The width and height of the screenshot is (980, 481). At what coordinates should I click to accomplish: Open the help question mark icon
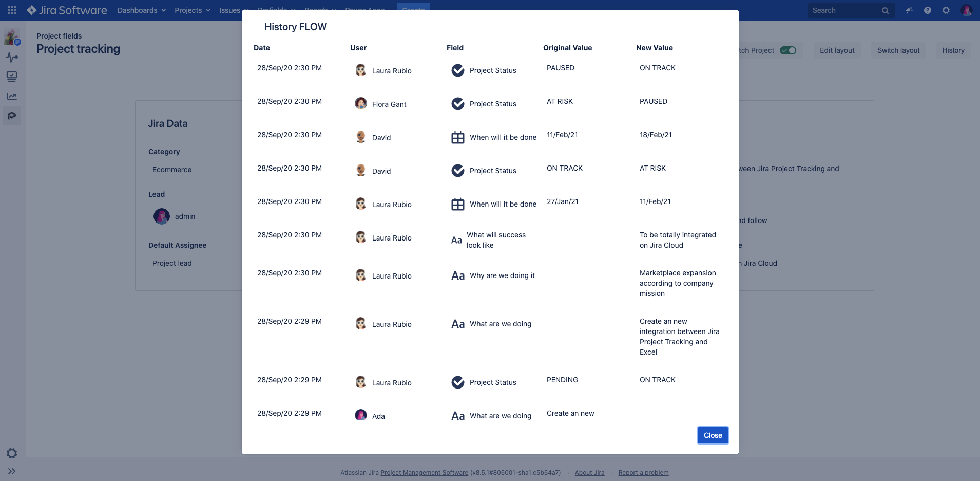[927, 10]
